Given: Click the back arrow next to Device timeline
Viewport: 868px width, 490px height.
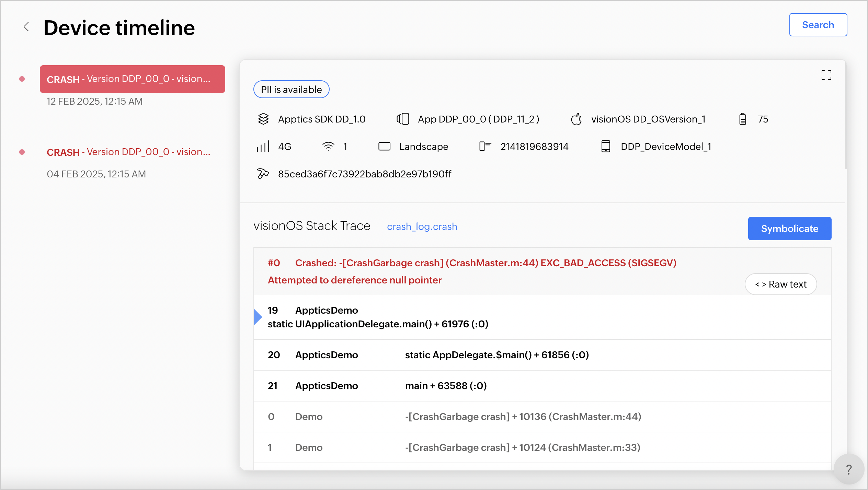Looking at the screenshot, I should pos(26,27).
